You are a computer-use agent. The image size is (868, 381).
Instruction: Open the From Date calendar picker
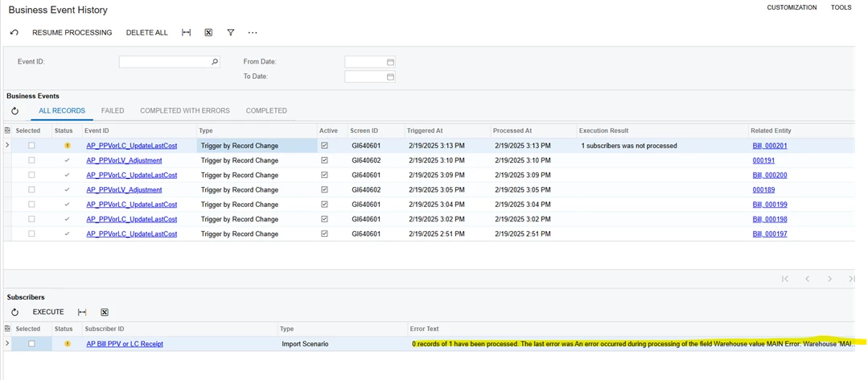(390, 62)
